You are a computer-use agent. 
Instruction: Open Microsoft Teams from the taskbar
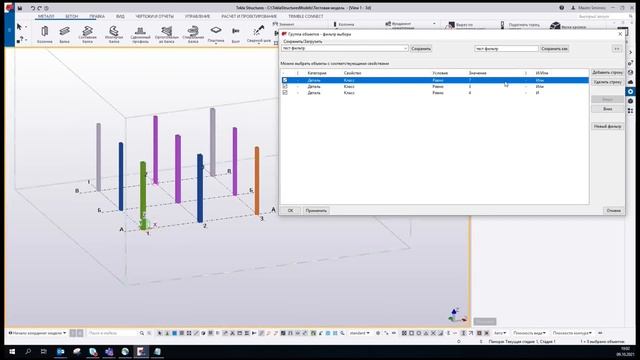click(109, 351)
